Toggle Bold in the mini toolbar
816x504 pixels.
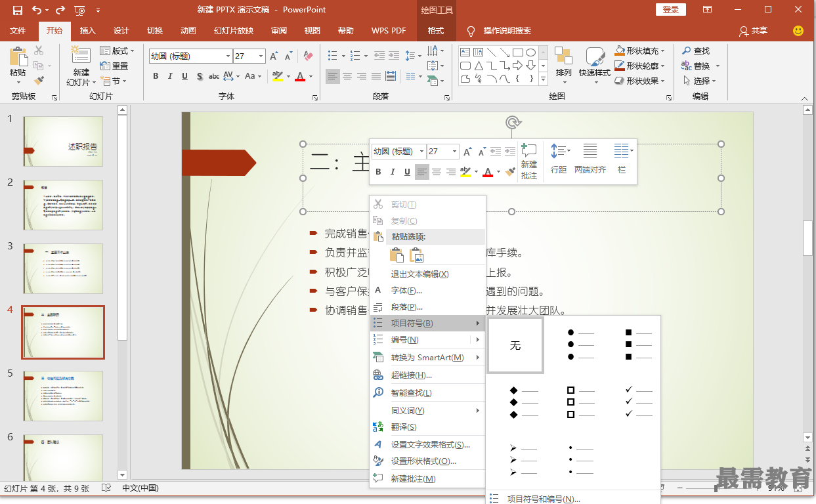pos(378,172)
